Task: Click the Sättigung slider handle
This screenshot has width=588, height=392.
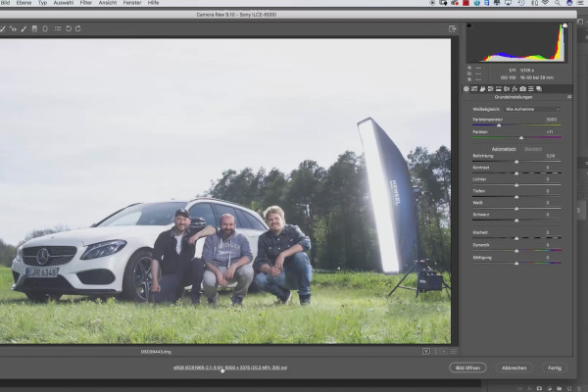Action: (x=516, y=264)
